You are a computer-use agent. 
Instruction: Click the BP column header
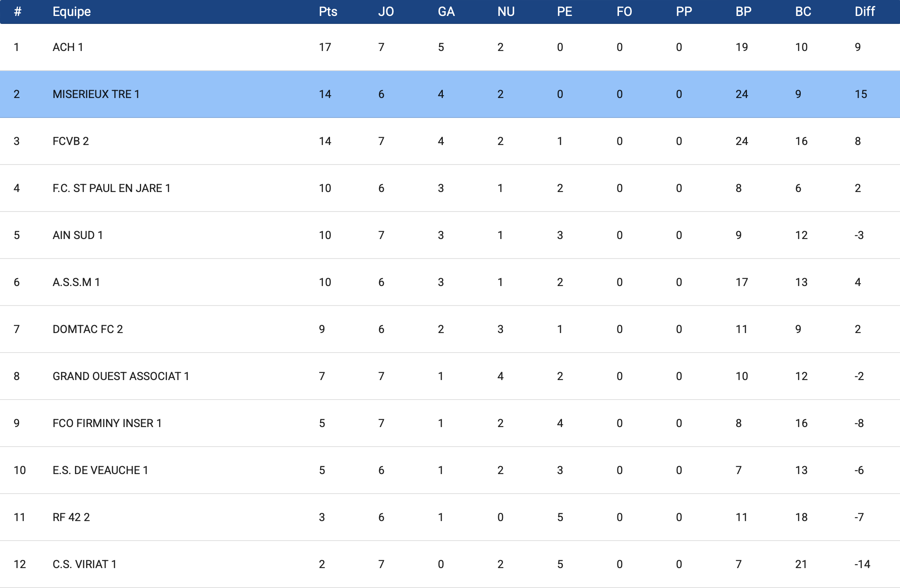(x=743, y=12)
